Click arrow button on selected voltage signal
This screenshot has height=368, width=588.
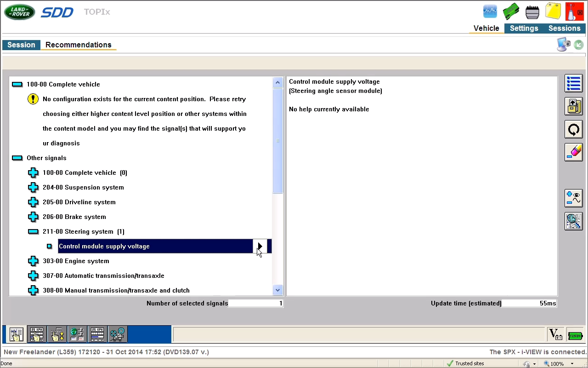(260, 246)
